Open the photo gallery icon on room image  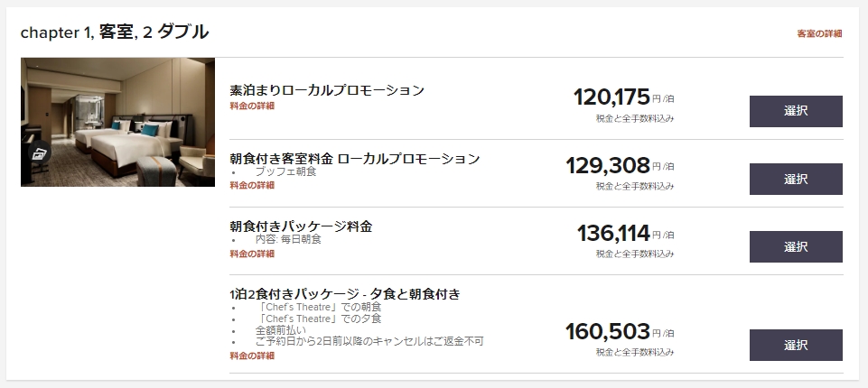click(x=39, y=152)
